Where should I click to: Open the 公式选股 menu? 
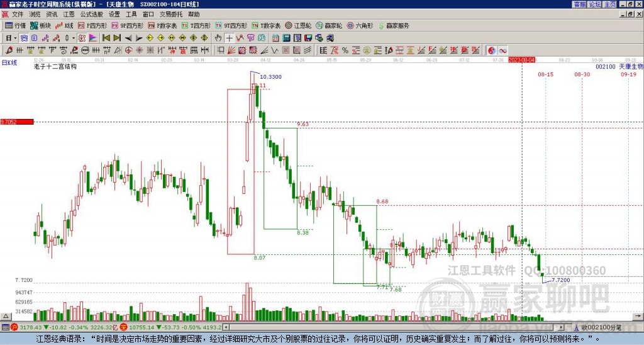click(92, 14)
